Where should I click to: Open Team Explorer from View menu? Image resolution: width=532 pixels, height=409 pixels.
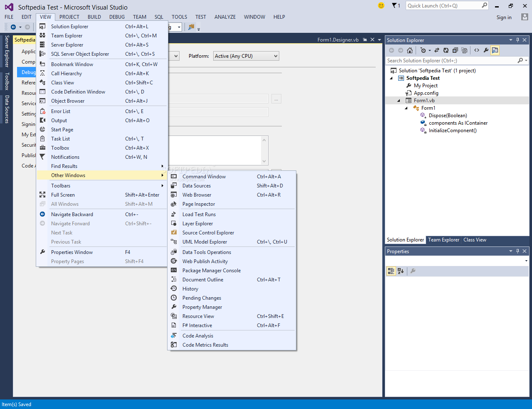click(102, 36)
